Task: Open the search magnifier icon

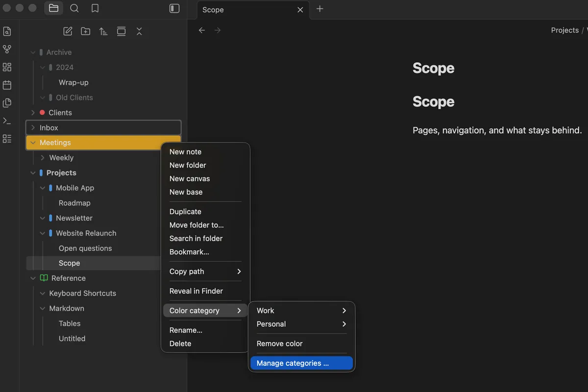Action: pos(74,8)
